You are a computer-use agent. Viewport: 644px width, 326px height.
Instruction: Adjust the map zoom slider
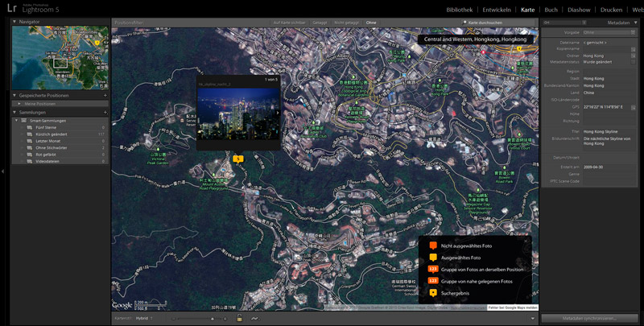(213, 319)
